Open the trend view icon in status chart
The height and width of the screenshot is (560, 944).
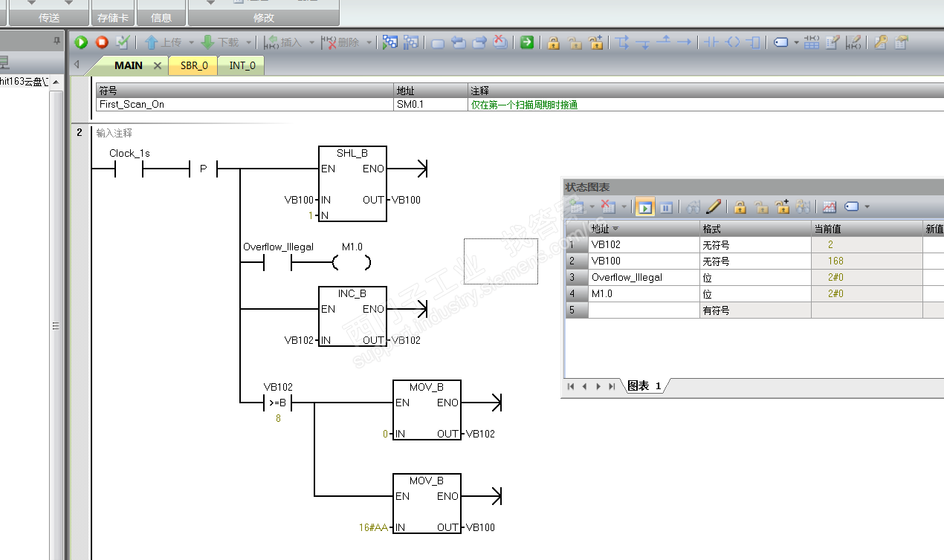pyautogui.click(x=830, y=207)
